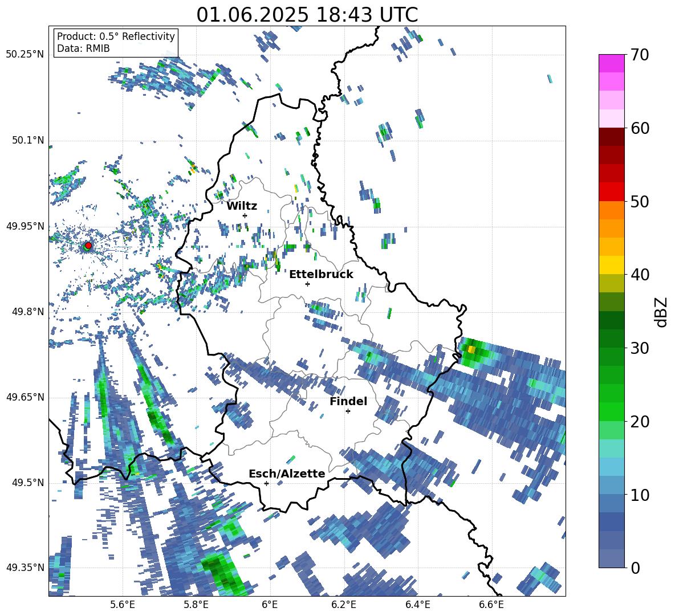Click the magenta top segment of the colorbar
The width and height of the screenshot is (675, 616).
click(x=611, y=63)
